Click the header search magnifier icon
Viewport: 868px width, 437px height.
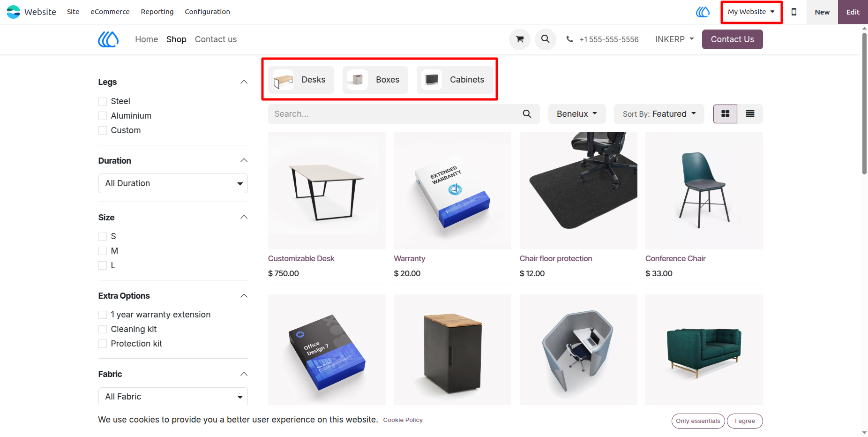[546, 39]
